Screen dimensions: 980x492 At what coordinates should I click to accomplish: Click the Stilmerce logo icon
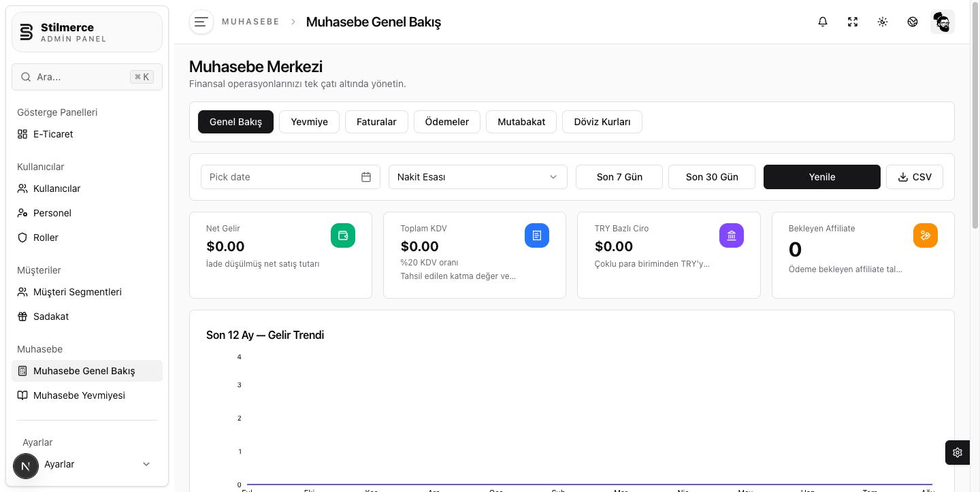pyautogui.click(x=27, y=32)
